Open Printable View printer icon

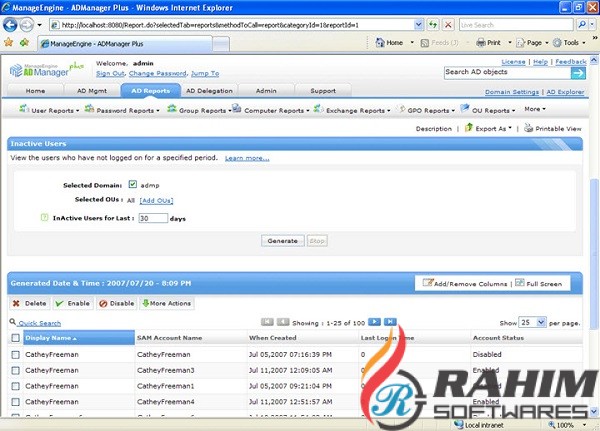528,128
